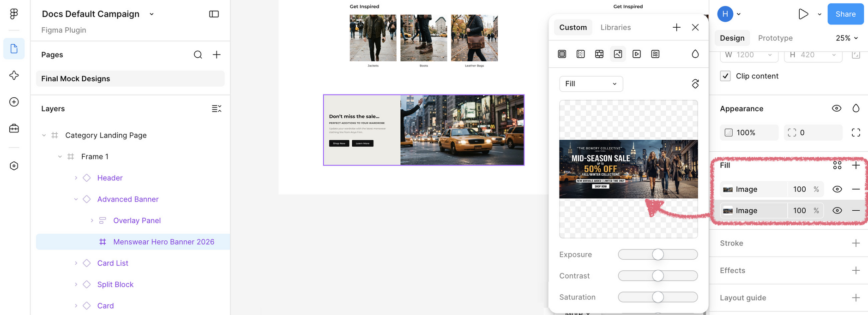Select the File pages icon in sidebar
Viewport: 868px width, 315px height.
(x=14, y=48)
